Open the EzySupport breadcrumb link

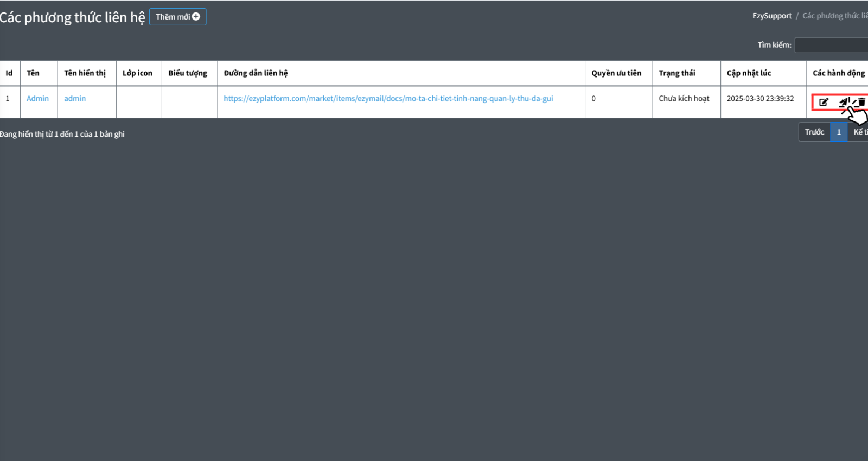pyautogui.click(x=771, y=16)
